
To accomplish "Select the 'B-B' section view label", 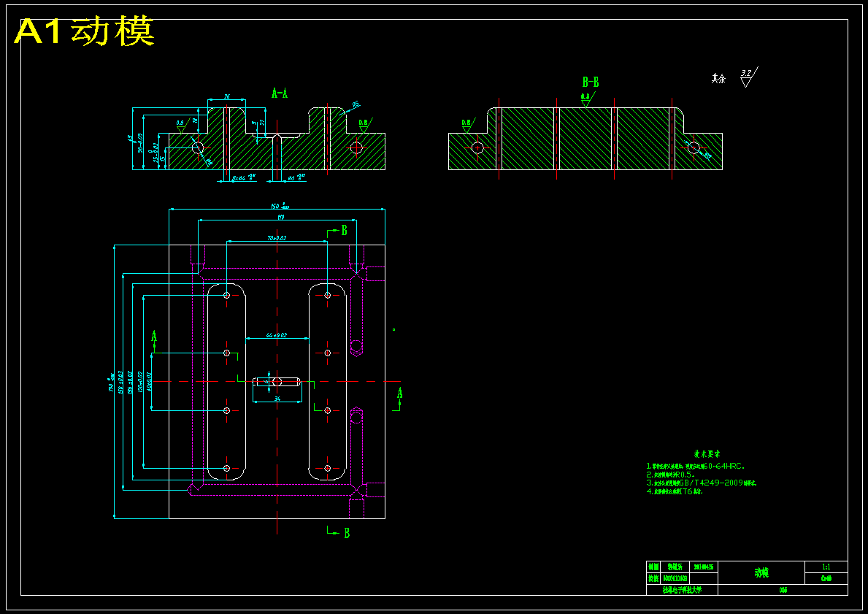I will 591,82.
